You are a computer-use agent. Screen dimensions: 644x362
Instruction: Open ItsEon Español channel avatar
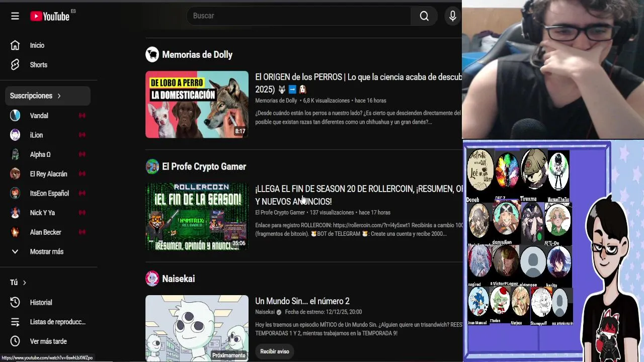15,193
